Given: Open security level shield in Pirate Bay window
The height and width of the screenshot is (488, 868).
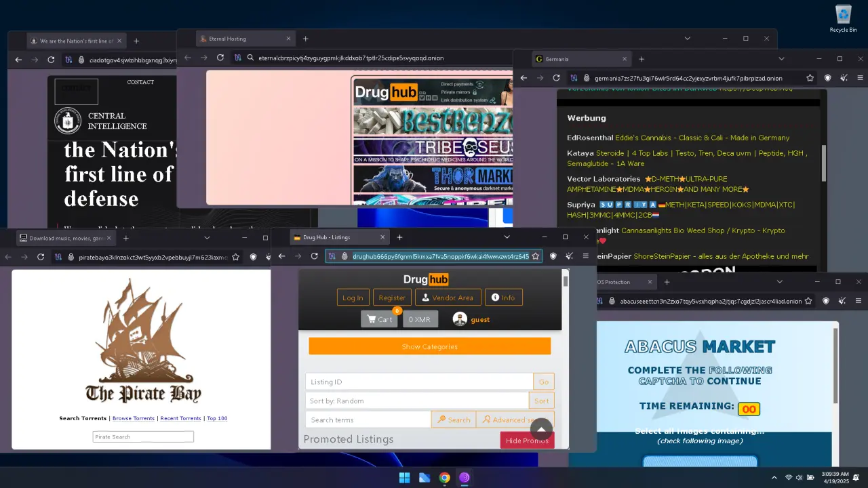Looking at the screenshot, I should [x=253, y=257].
